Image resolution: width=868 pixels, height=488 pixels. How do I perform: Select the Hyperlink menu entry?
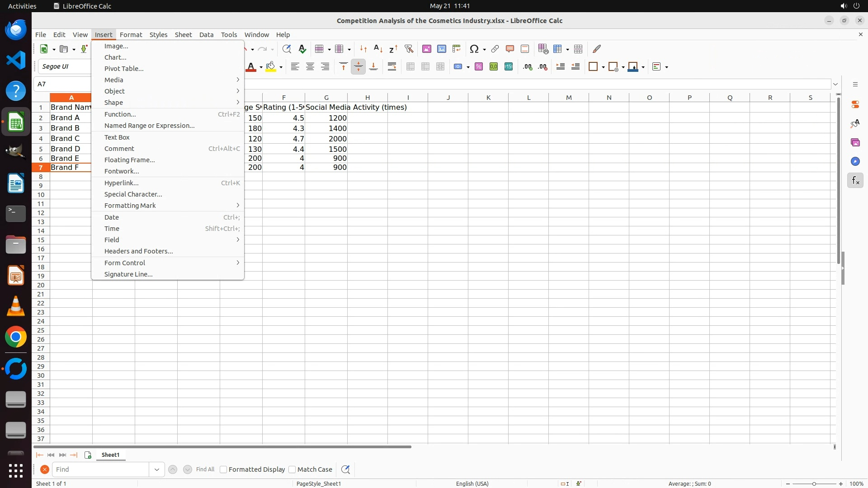[121, 183]
